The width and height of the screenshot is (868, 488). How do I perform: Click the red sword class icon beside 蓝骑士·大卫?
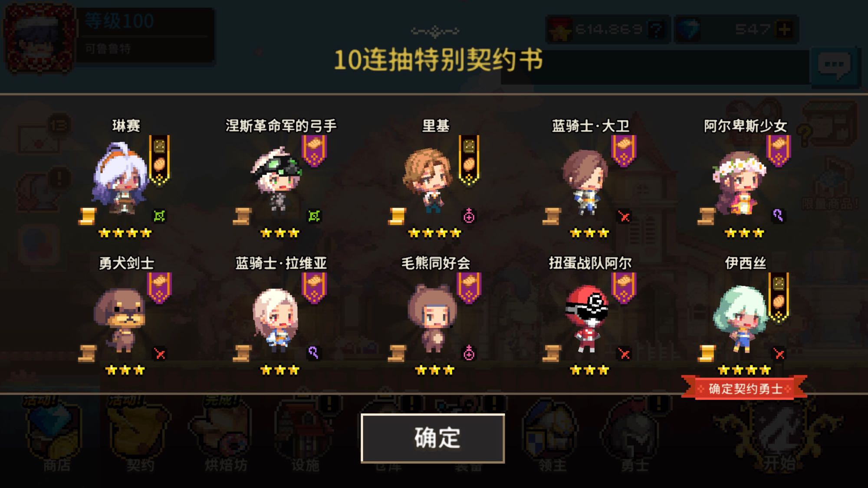[624, 216]
